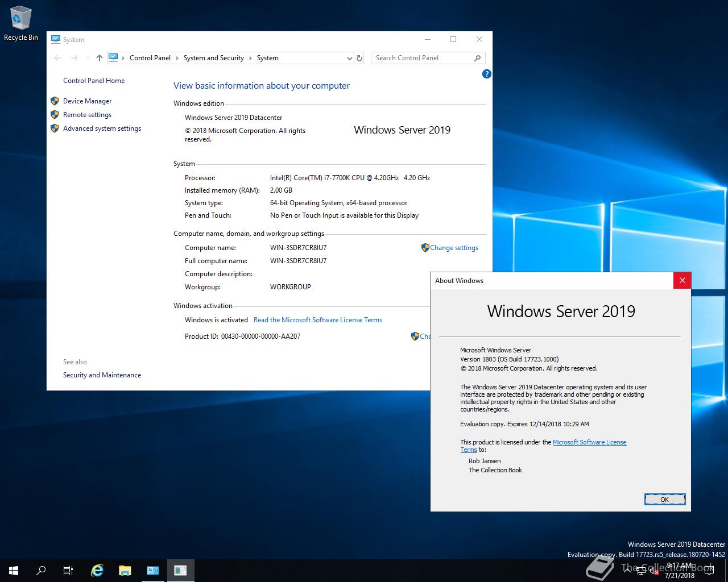
Task: Click 64-bit Operating System type text
Action: [x=338, y=203]
